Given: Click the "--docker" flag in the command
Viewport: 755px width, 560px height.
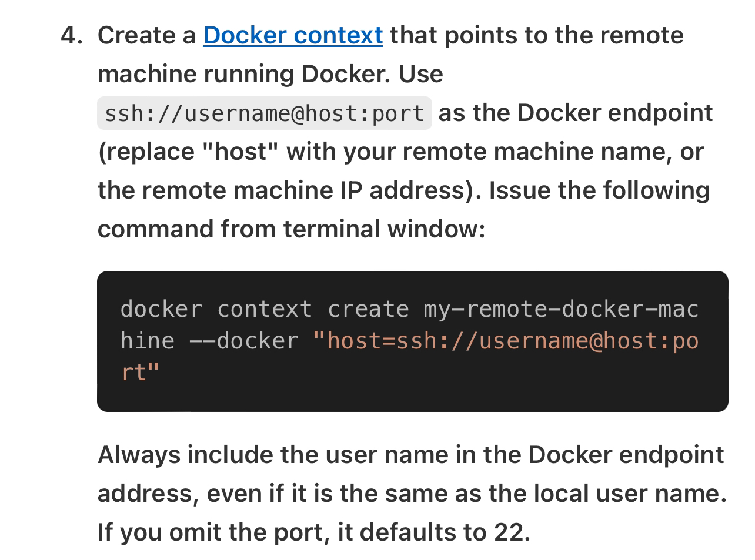Looking at the screenshot, I should [243, 341].
